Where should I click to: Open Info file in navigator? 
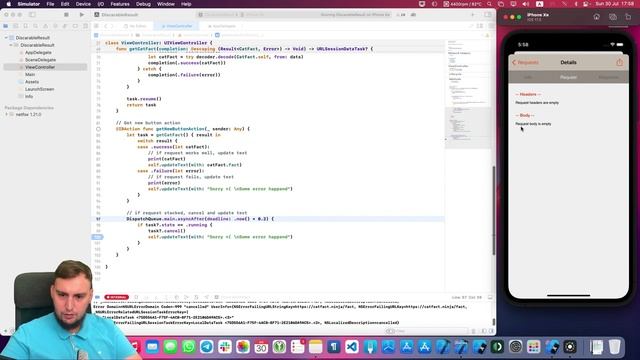pyautogui.click(x=29, y=97)
